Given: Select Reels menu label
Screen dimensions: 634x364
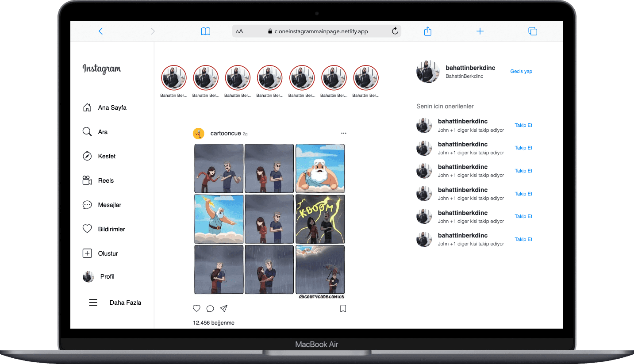Looking at the screenshot, I should [x=106, y=180].
